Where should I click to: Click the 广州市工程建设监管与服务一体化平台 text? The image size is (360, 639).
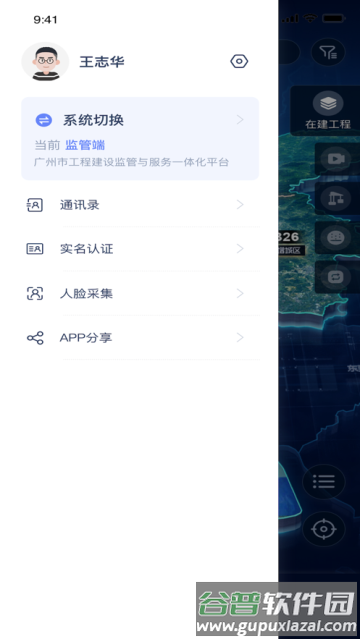click(131, 162)
